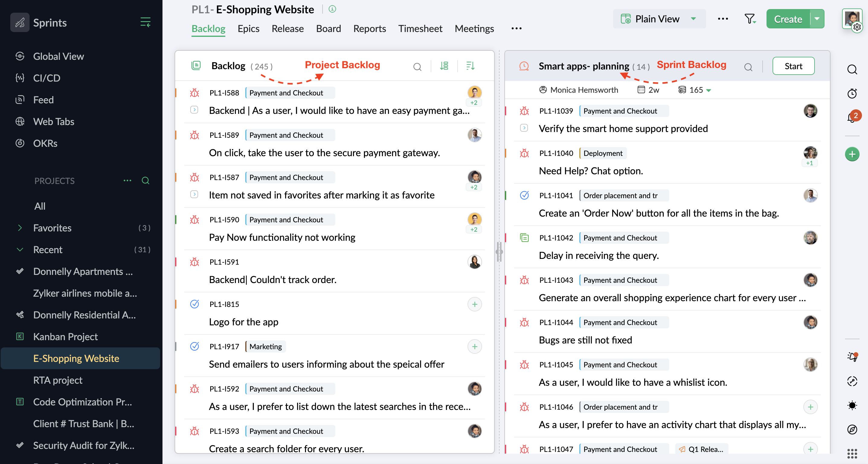Open the timer clock icon in right rail
This screenshot has width=868, height=464.
point(852,93)
